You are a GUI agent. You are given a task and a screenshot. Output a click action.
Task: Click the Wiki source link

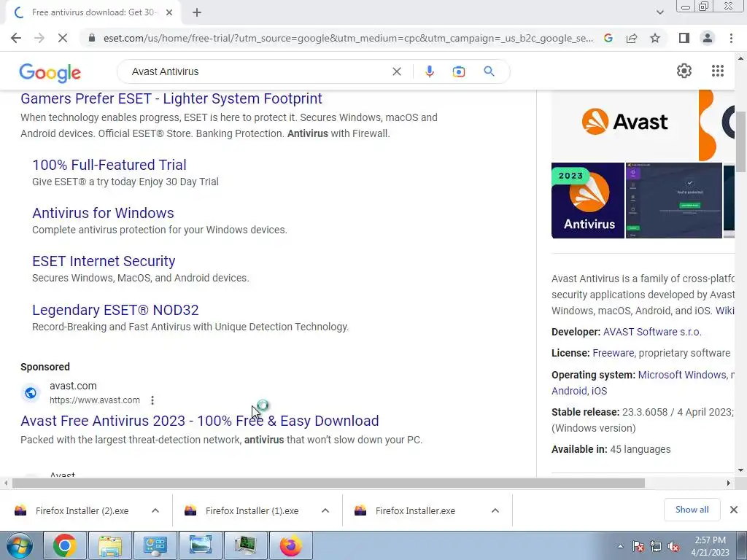point(724,311)
